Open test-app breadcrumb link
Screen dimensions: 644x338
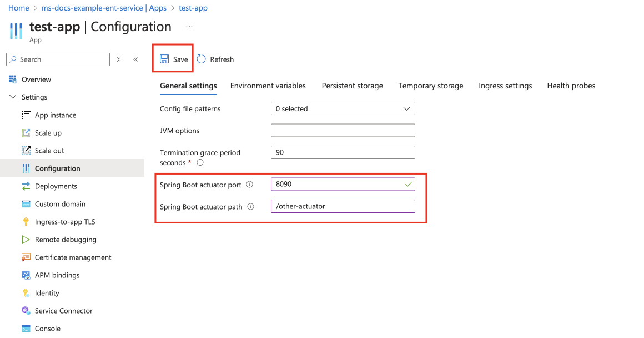click(193, 8)
